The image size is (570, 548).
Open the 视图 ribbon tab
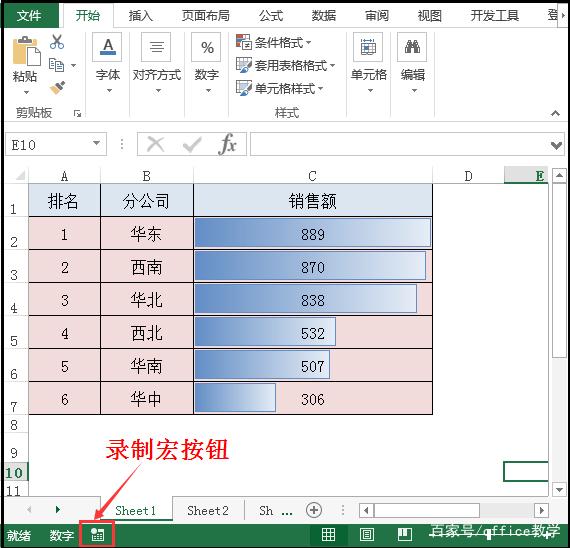point(429,16)
